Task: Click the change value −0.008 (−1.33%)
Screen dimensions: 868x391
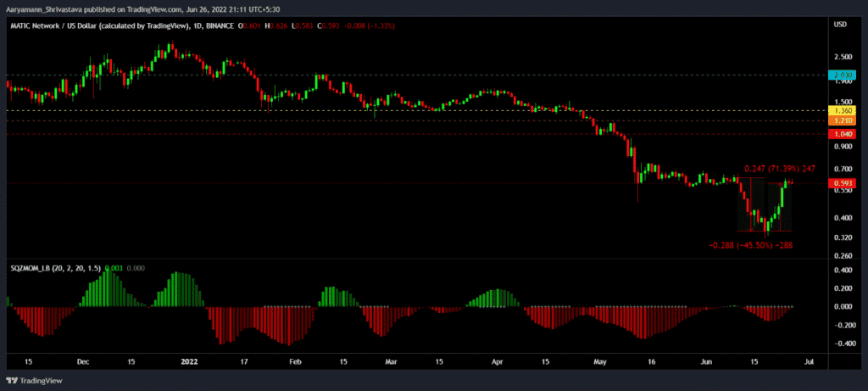Action: pos(368,26)
